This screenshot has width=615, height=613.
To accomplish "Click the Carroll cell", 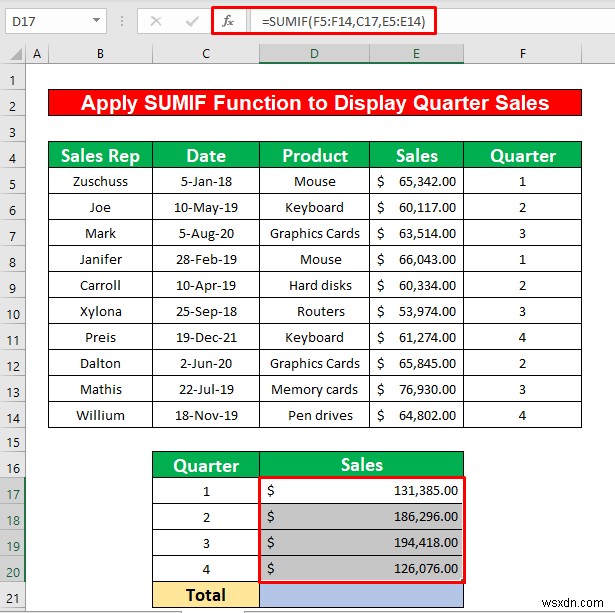I will pos(100,285).
